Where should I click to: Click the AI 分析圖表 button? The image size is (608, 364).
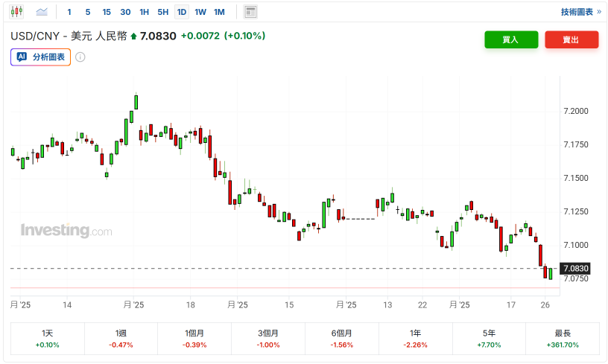click(x=41, y=57)
